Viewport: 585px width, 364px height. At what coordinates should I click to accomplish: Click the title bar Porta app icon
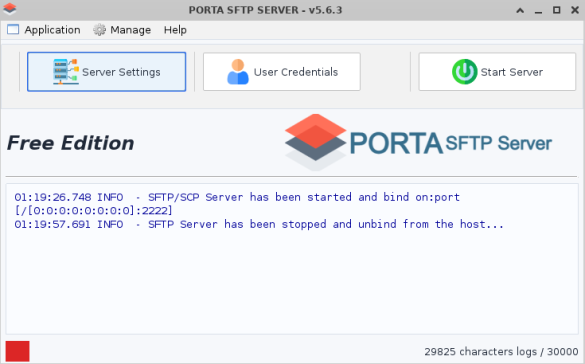click(9, 9)
